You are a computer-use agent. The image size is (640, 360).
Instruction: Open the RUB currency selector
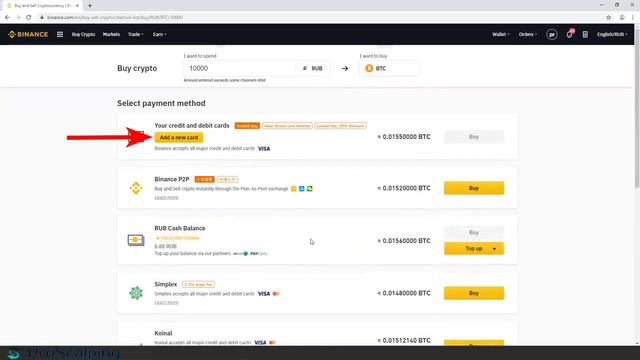point(313,69)
